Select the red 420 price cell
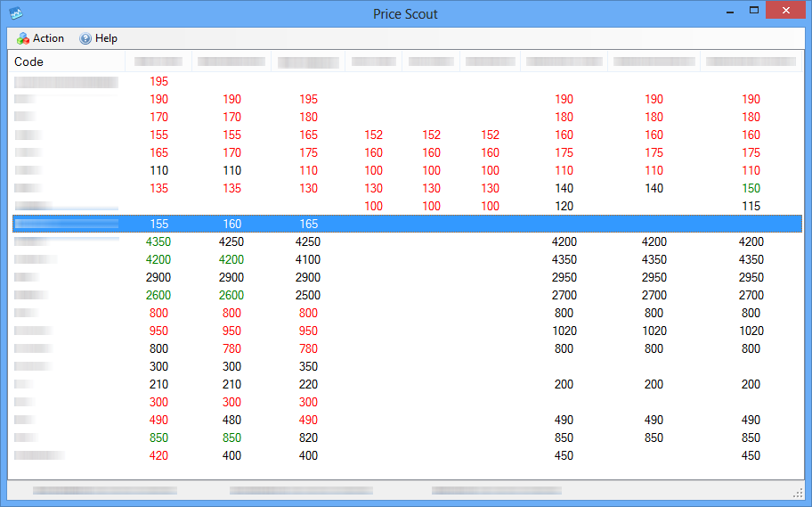Screen dimensions: 812x507 pos(158,455)
